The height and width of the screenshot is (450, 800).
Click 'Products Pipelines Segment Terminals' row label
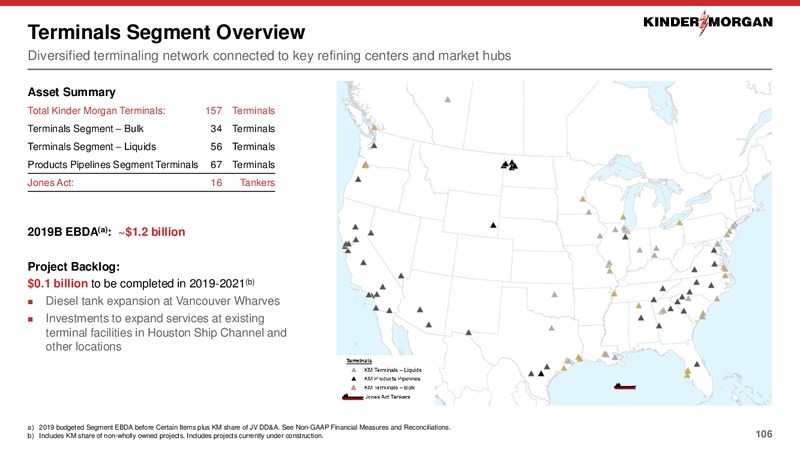point(113,164)
